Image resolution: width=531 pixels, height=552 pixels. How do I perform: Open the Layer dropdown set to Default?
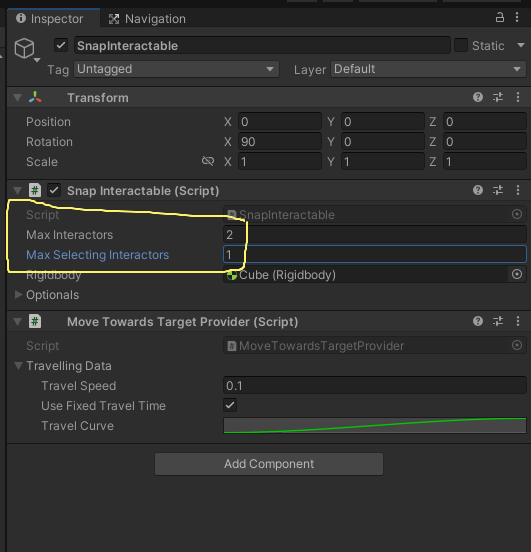[x=428, y=69]
